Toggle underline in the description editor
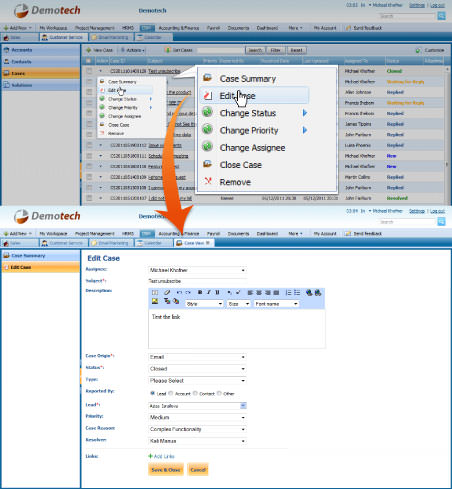 217,292
